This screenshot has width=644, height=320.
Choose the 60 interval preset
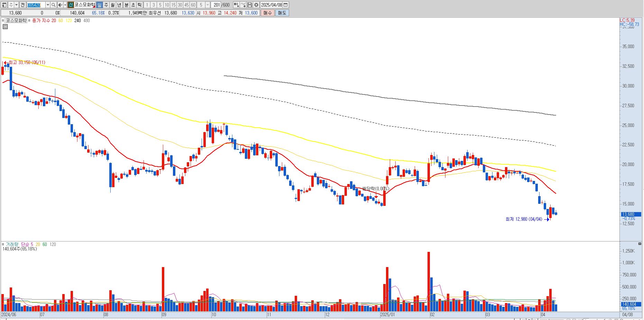(x=193, y=5)
